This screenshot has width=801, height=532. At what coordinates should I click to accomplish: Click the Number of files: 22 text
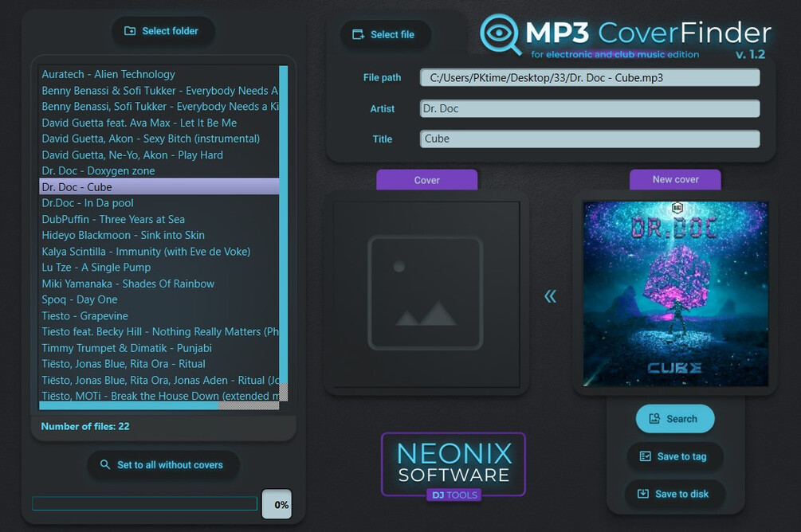pyautogui.click(x=84, y=426)
